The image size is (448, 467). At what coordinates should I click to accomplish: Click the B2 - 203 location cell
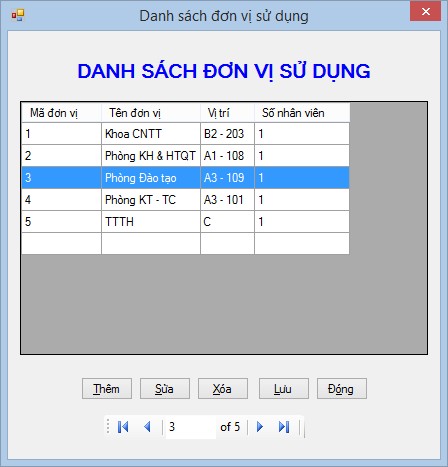click(x=227, y=134)
